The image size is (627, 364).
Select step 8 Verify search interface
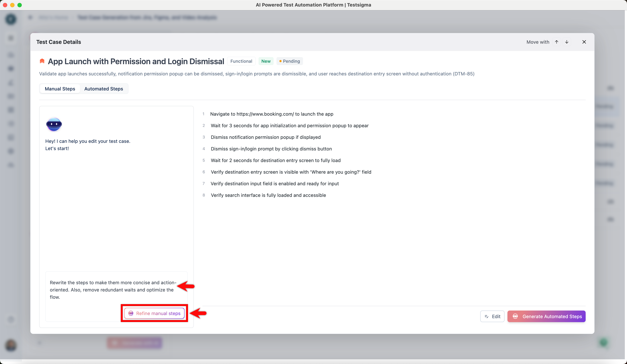click(x=268, y=195)
